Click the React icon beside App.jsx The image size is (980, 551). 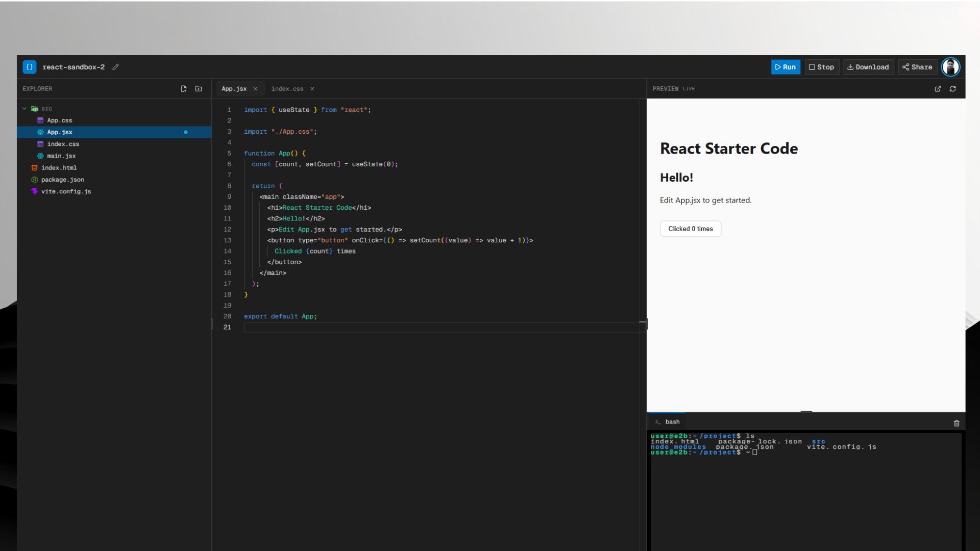point(40,132)
